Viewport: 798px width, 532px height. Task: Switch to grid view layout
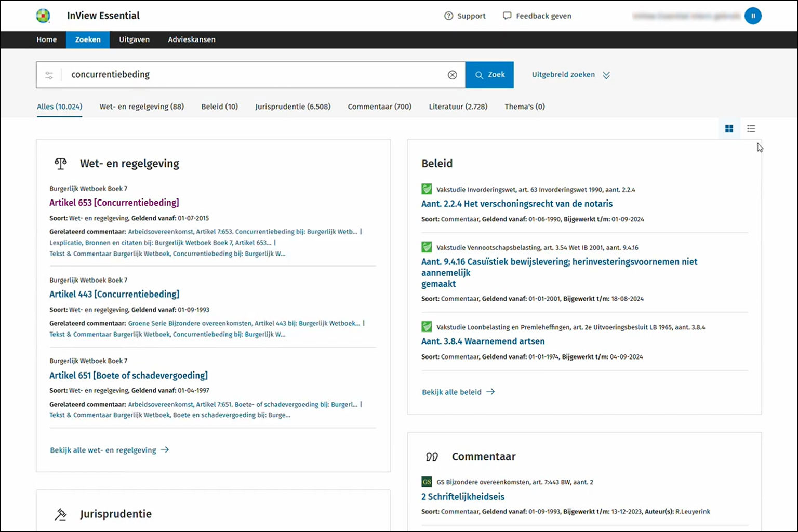[729, 128]
